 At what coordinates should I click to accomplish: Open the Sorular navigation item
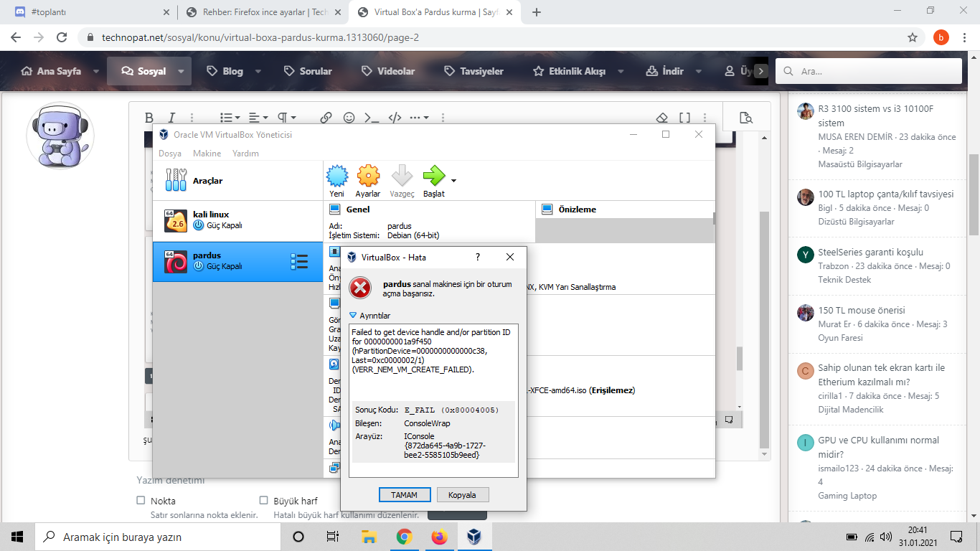(x=308, y=72)
